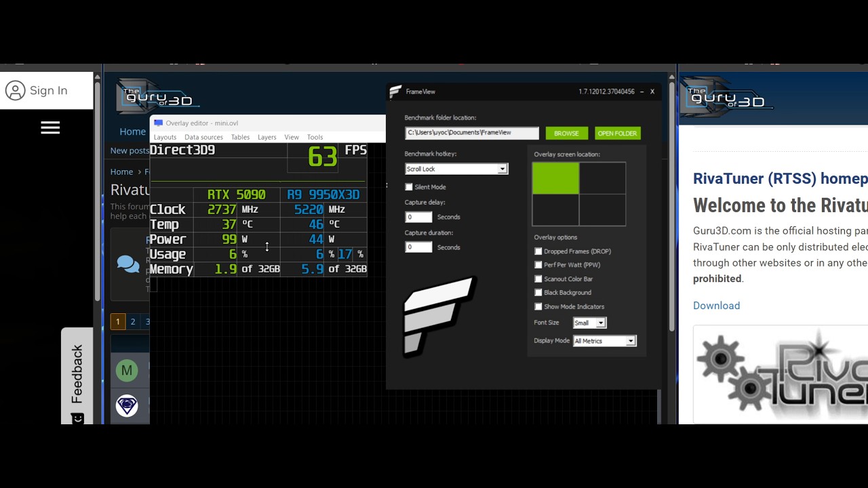
Task: Click the Download link on RivaTuner page
Action: pyautogui.click(x=716, y=306)
